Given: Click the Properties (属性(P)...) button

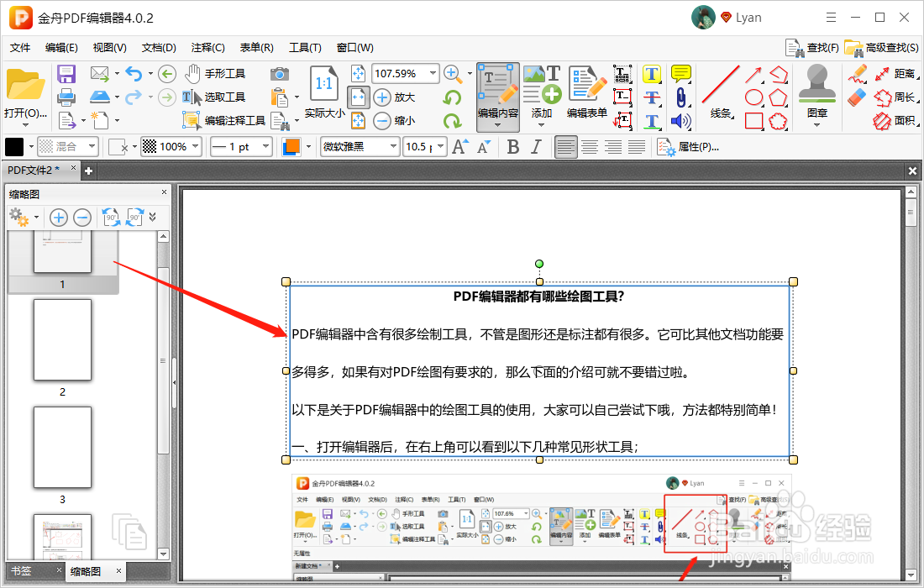Looking at the screenshot, I should coord(688,147).
